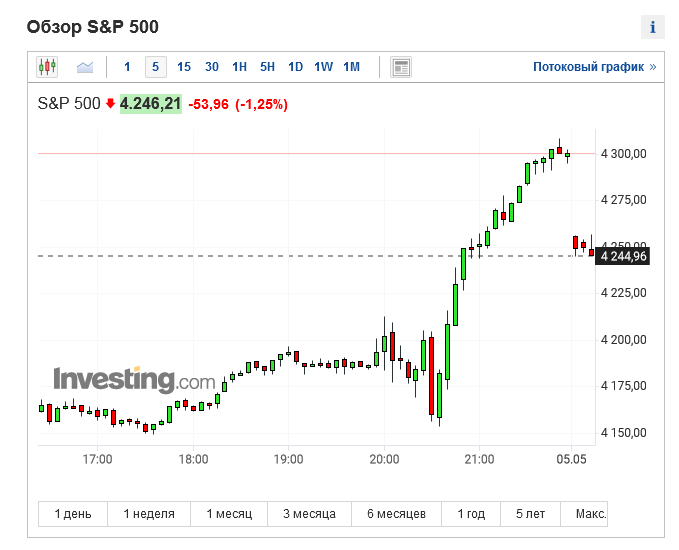Open the news panel icon in the toolbar
This screenshot has width=679, height=550.
pyautogui.click(x=401, y=67)
